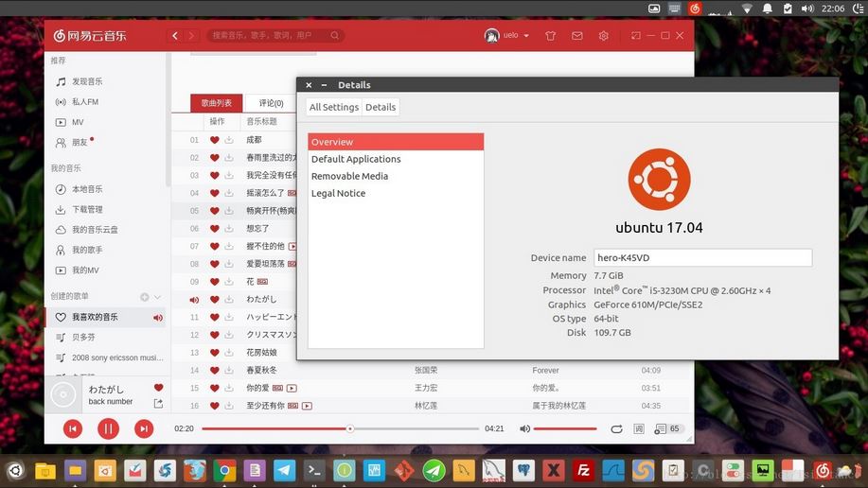This screenshot has width=868, height=488.
Task: Select Removable Media in Details
Action: pos(396,176)
